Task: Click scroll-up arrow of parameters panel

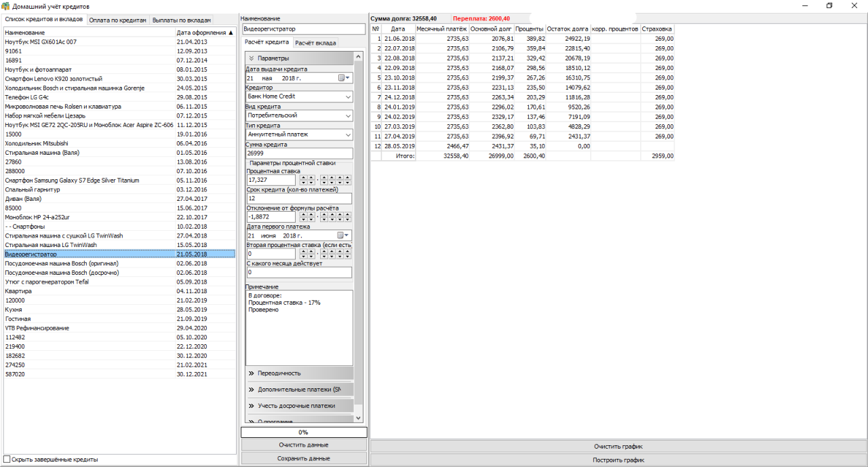Action: 359,57
